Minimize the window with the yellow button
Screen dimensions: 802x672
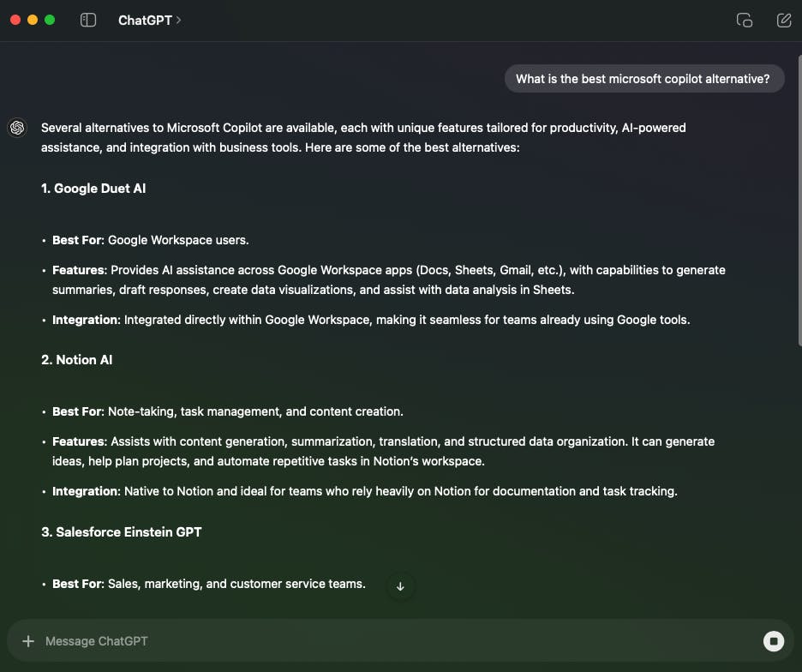tap(33, 20)
